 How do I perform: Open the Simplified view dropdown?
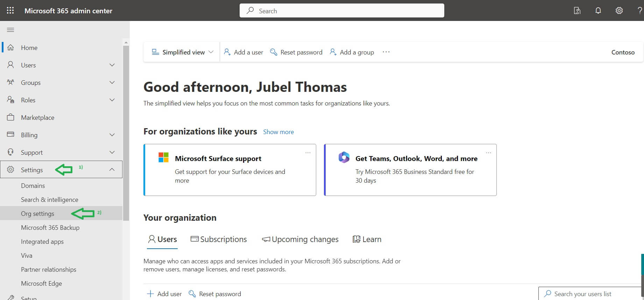point(182,52)
